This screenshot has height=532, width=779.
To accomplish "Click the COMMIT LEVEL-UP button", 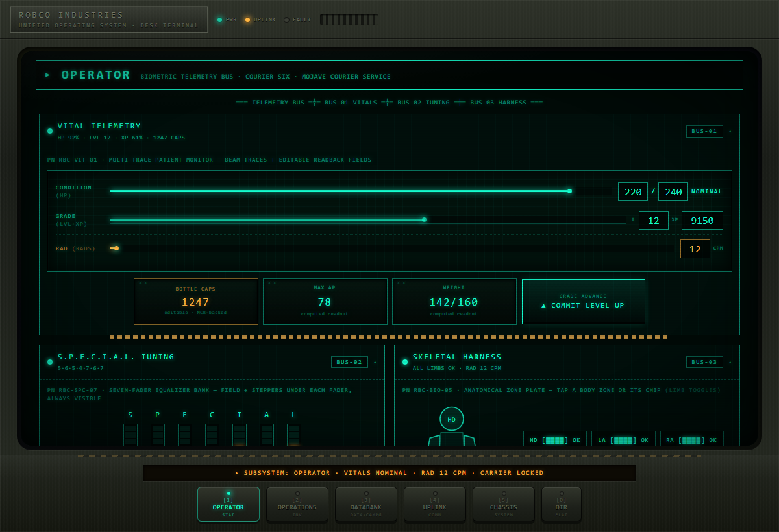I will click(x=584, y=302).
